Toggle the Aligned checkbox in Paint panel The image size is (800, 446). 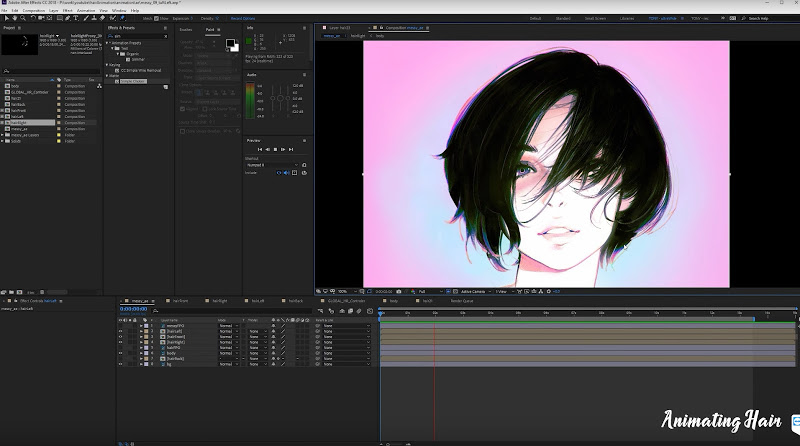coord(183,109)
